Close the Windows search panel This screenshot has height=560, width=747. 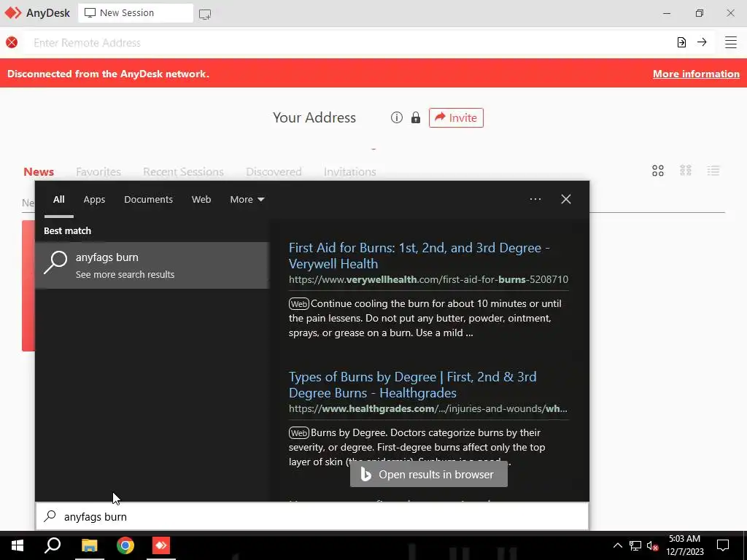pos(565,199)
